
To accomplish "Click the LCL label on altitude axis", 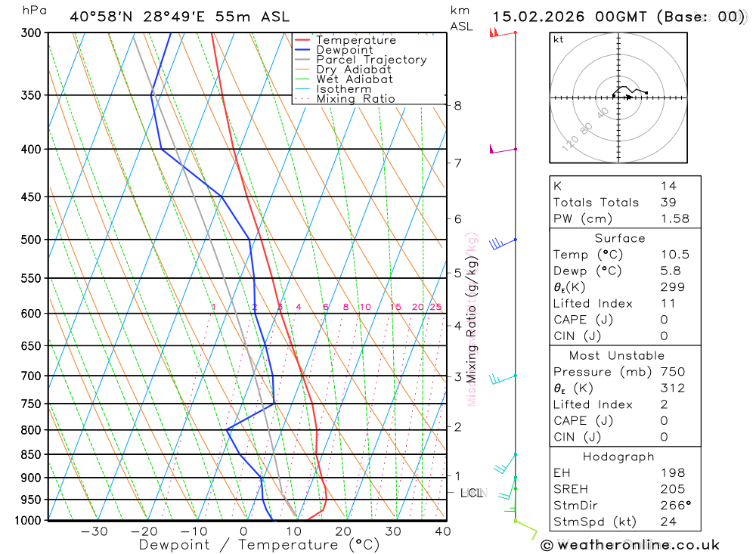I will [x=473, y=493].
